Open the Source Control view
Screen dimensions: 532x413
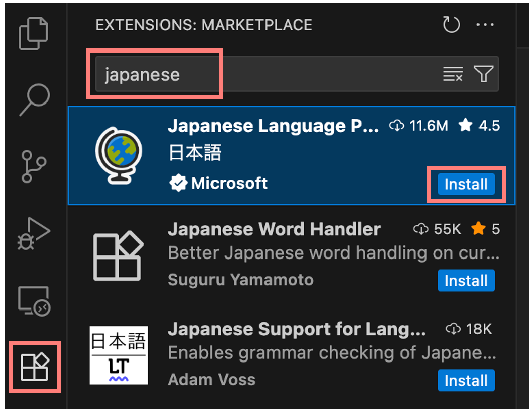[x=33, y=167]
